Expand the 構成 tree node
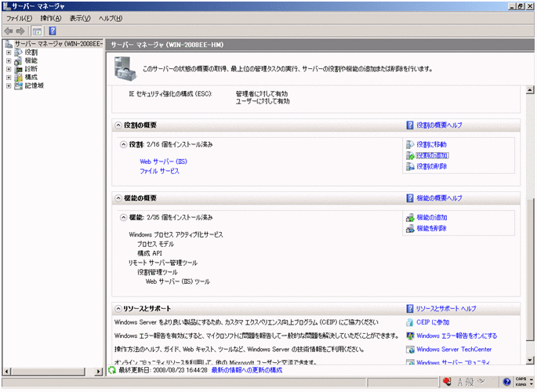537x392 pixels. coord(9,78)
